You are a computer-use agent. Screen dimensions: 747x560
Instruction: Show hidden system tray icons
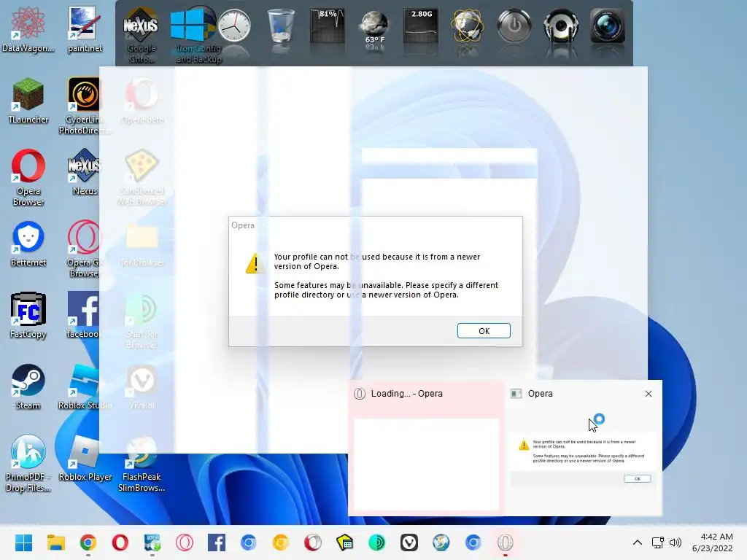coord(638,542)
